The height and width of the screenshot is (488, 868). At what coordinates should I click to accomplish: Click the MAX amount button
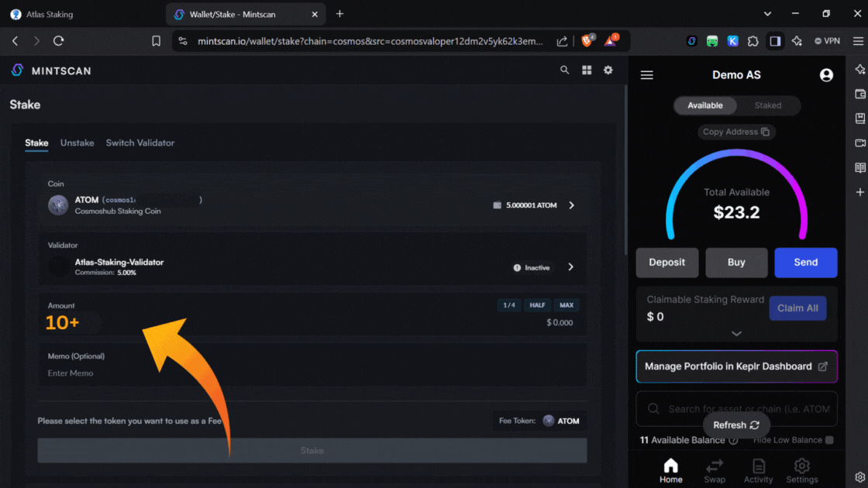point(567,305)
